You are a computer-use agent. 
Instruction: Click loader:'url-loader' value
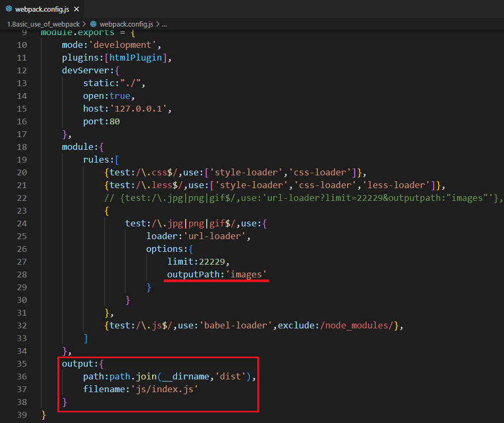[214, 236]
